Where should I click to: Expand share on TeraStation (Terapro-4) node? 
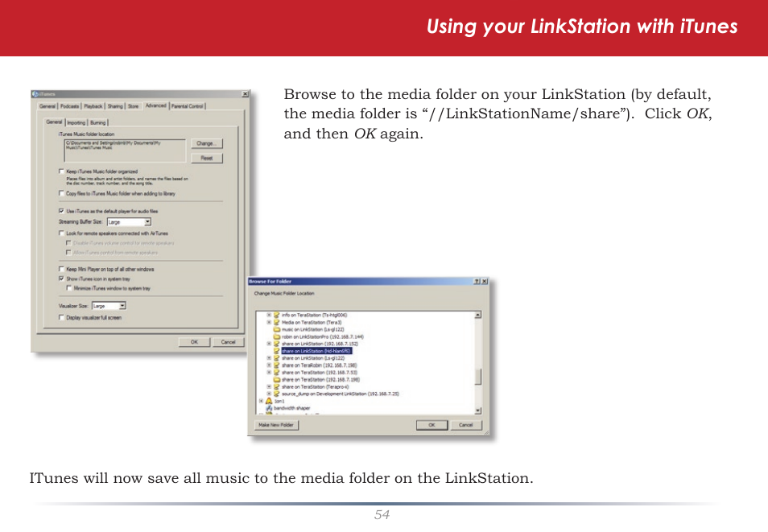click(268, 386)
